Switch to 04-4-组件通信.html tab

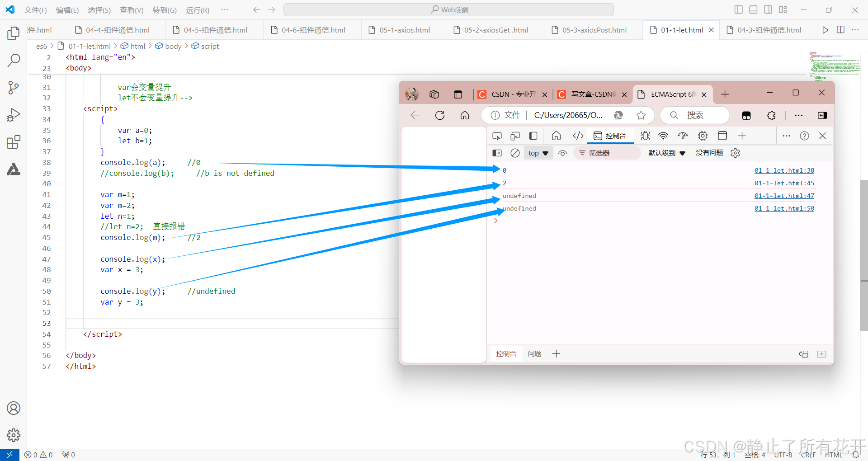point(118,30)
